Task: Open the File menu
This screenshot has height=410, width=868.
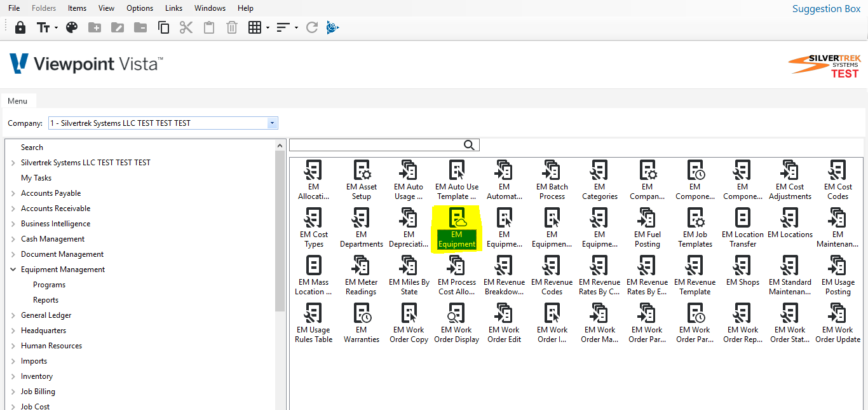Action: pos(14,8)
